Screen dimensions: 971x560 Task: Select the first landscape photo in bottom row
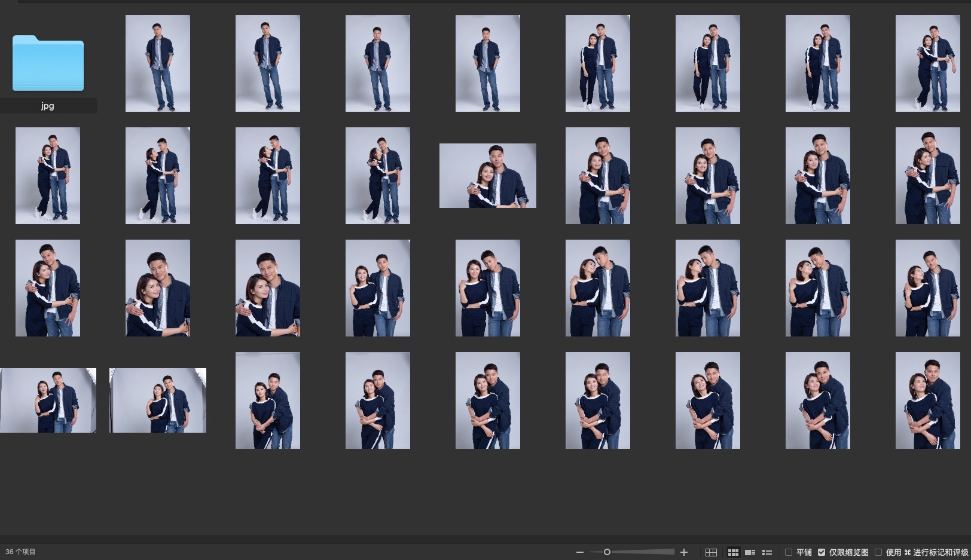pos(48,400)
